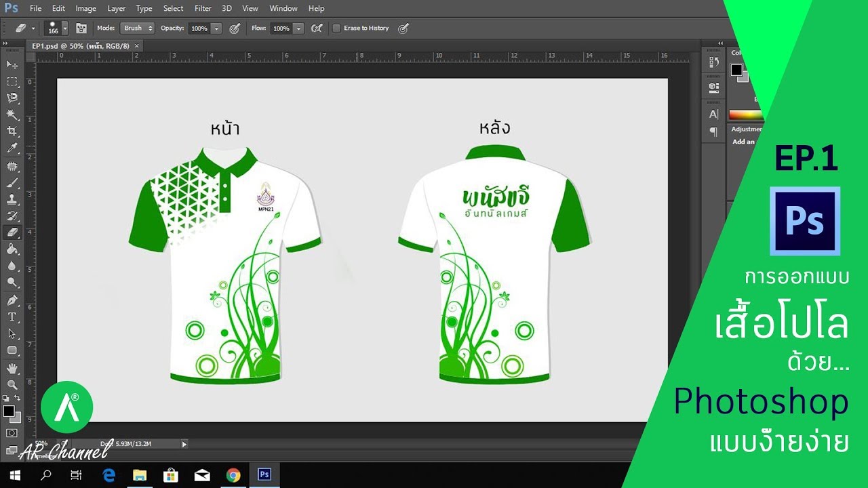
Task: Select the Brush tool in tools panel
Action: (12, 183)
